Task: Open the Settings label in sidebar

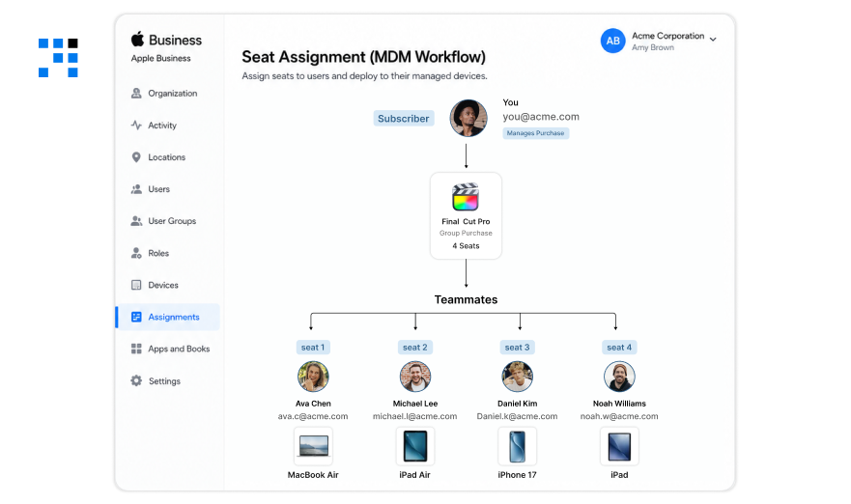Action: point(164,380)
